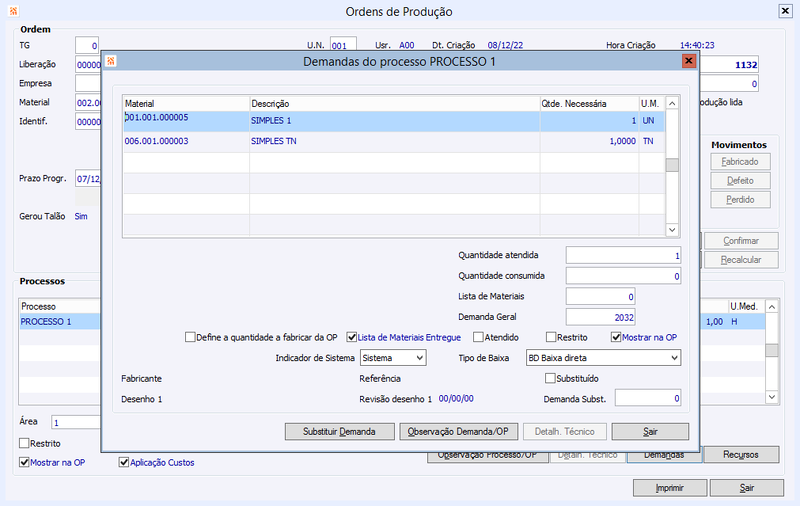
Task: Click the Material column header
Action: (186, 104)
